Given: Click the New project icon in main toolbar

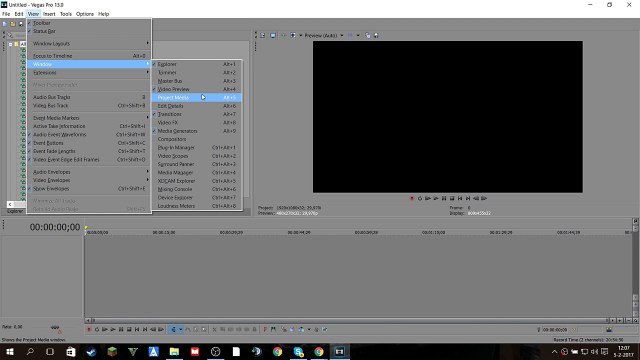Looking at the screenshot, I should coord(5,24).
